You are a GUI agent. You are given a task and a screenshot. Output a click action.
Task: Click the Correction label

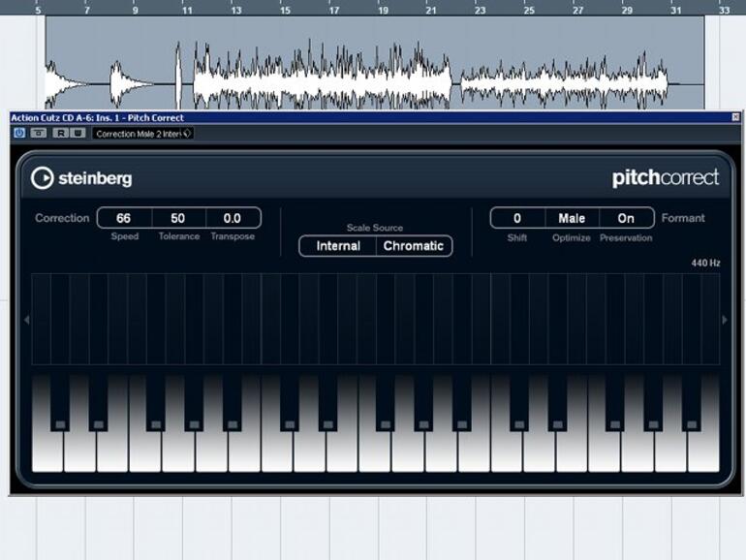(x=62, y=218)
